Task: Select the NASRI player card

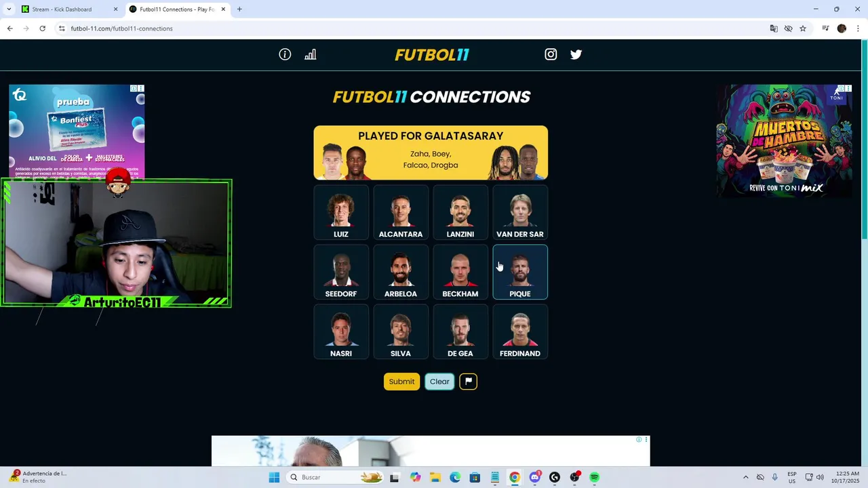Action: (x=341, y=332)
